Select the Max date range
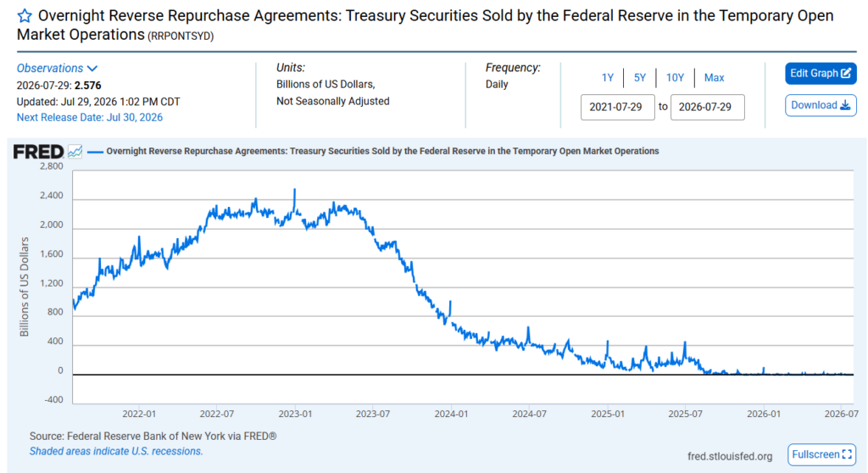The height and width of the screenshot is (473, 868). tap(714, 77)
